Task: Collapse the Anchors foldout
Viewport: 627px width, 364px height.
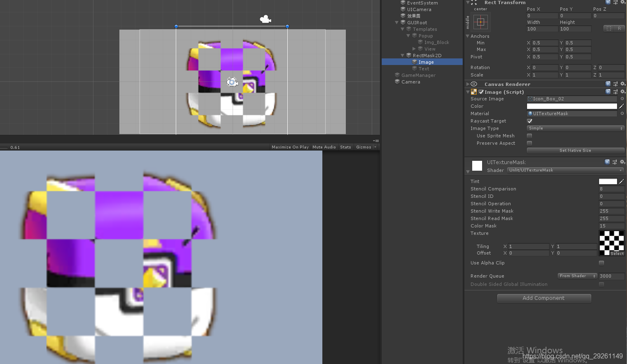Action: coord(468,36)
